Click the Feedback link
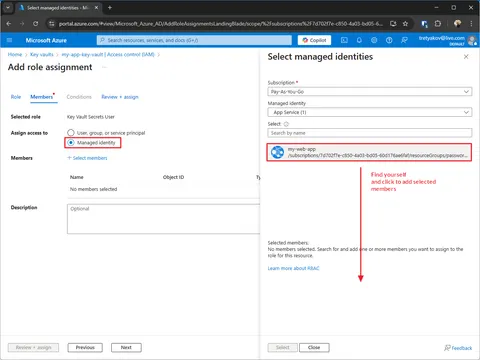Image resolution: width=480 pixels, height=360 pixels. coord(458,348)
